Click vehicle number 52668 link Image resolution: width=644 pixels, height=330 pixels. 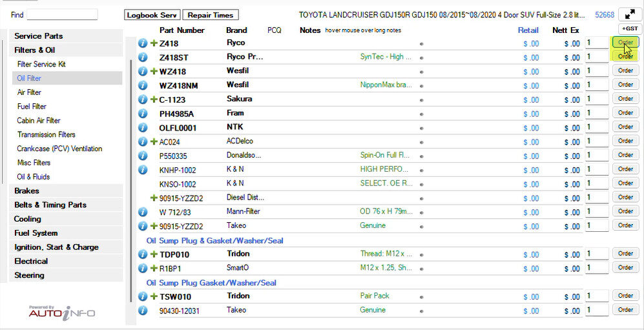[605, 15]
